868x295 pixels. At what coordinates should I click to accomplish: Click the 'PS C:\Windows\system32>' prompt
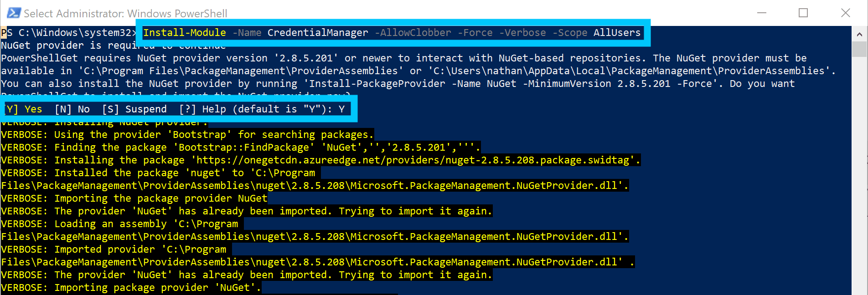coord(68,33)
